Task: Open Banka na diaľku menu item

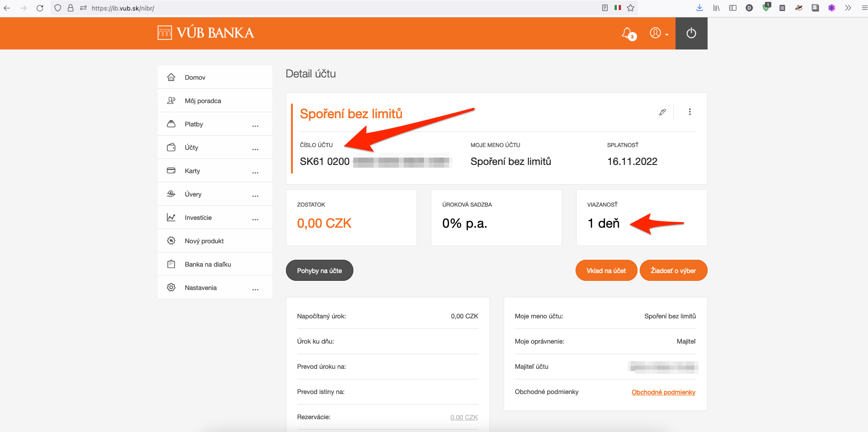Action: coord(215,264)
